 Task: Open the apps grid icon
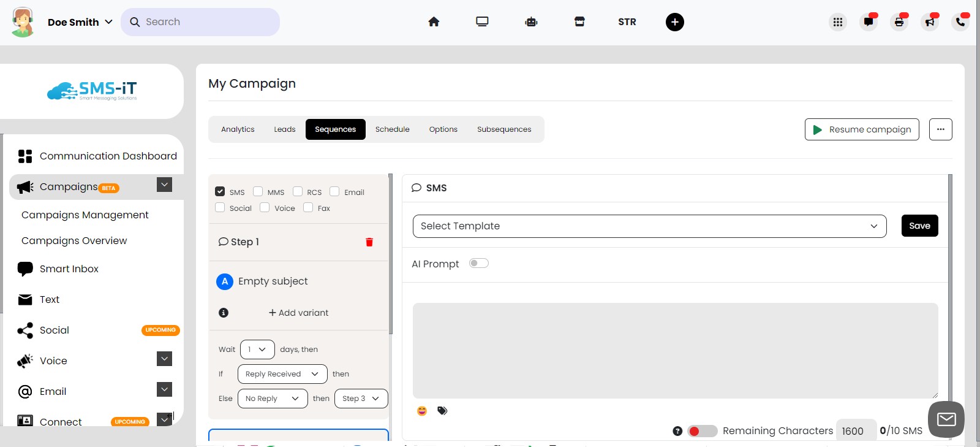pyautogui.click(x=837, y=22)
